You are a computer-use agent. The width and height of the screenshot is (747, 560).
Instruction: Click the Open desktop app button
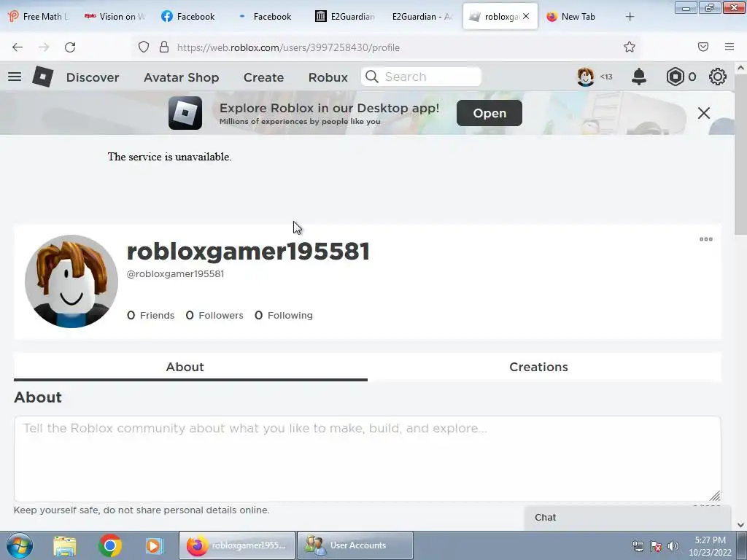point(489,113)
